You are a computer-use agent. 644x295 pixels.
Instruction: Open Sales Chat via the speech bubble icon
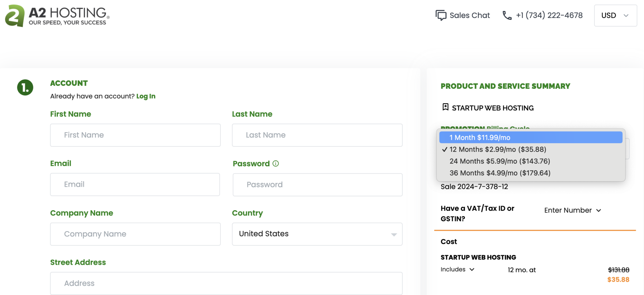pyautogui.click(x=441, y=15)
